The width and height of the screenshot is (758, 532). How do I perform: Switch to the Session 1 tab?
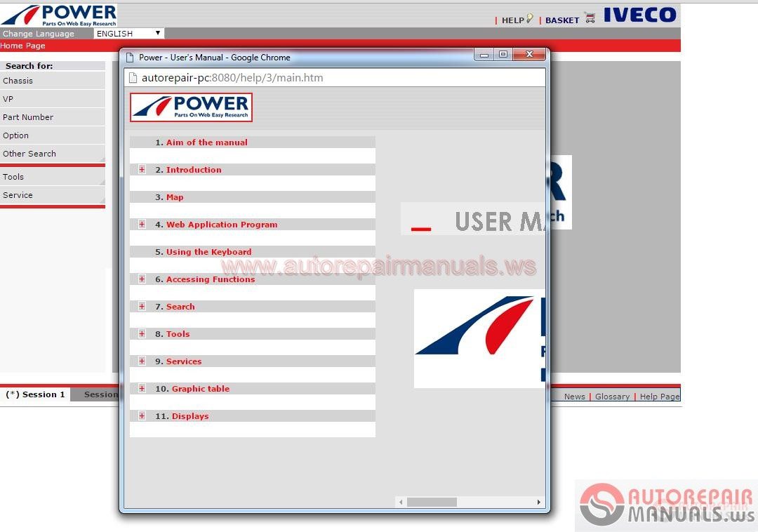pos(35,394)
